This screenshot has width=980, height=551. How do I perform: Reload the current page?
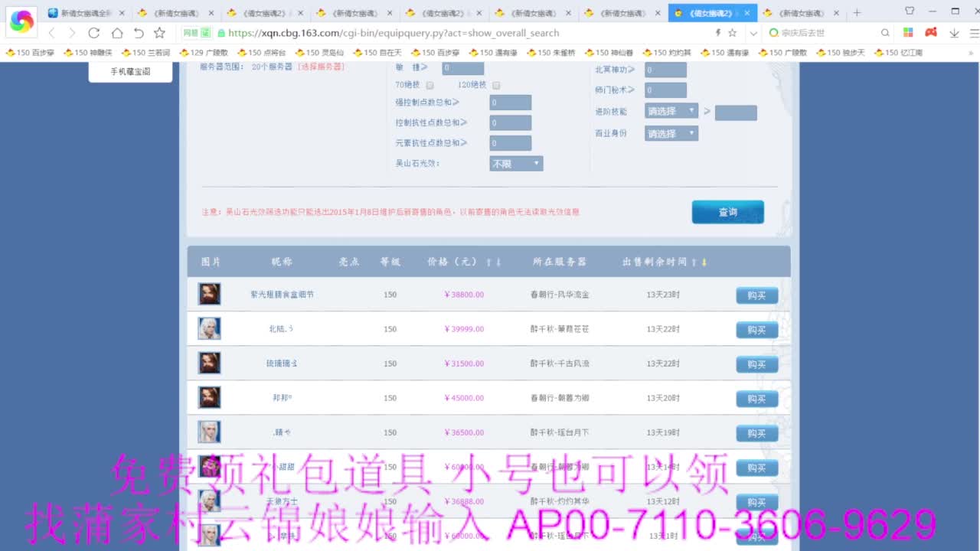[x=93, y=34]
